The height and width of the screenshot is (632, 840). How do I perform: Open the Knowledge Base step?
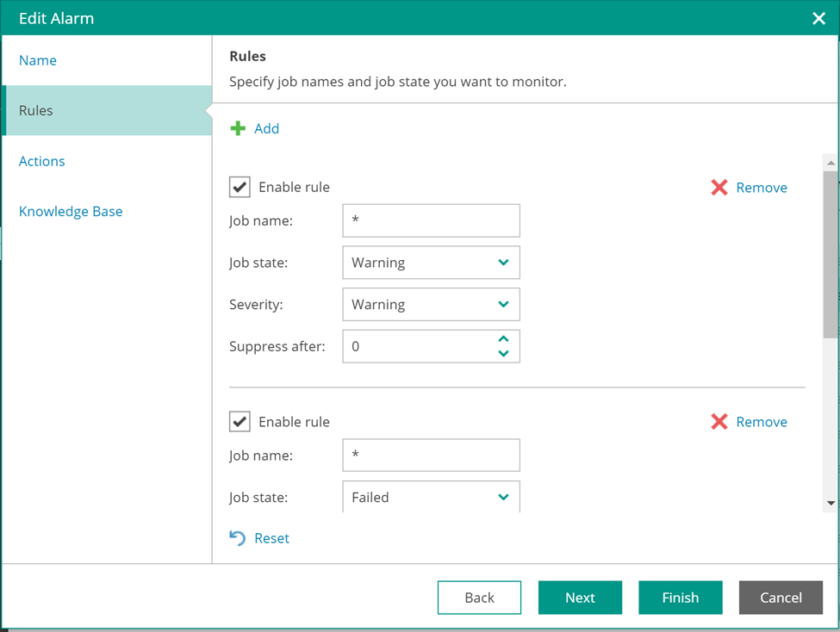click(71, 211)
